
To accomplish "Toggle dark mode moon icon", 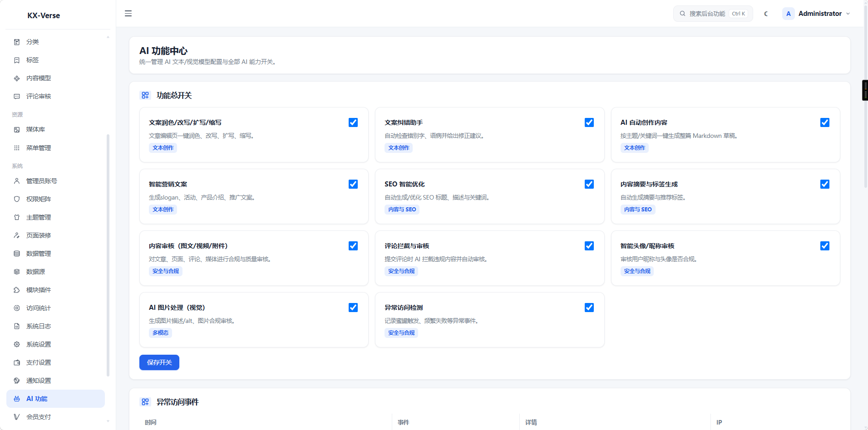I will pyautogui.click(x=766, y=14).
